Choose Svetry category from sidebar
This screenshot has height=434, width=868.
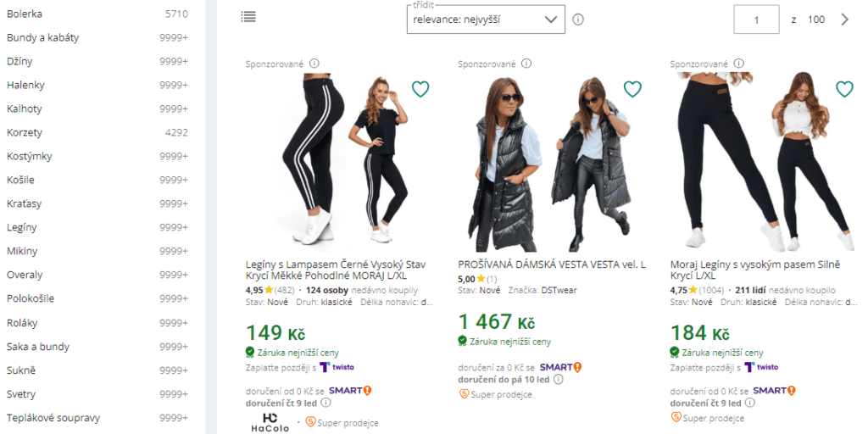21,394
